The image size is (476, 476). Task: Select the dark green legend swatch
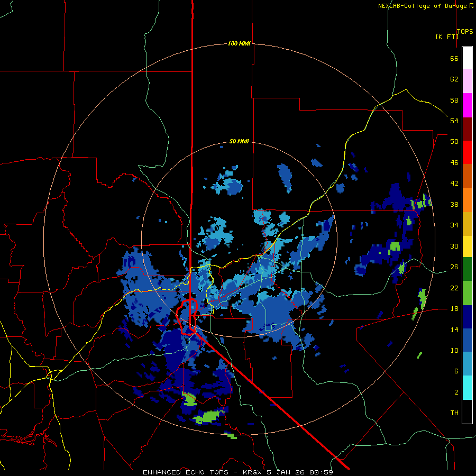[x=467, y=269]
